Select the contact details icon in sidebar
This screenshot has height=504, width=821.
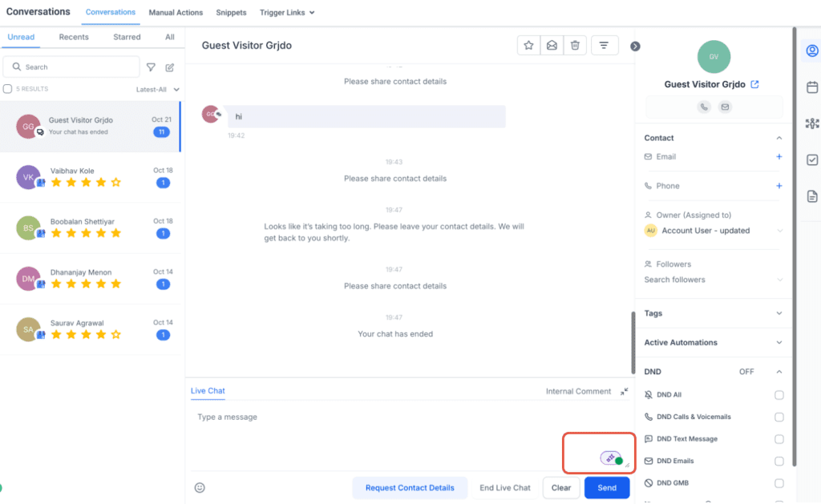pos(811,50)
